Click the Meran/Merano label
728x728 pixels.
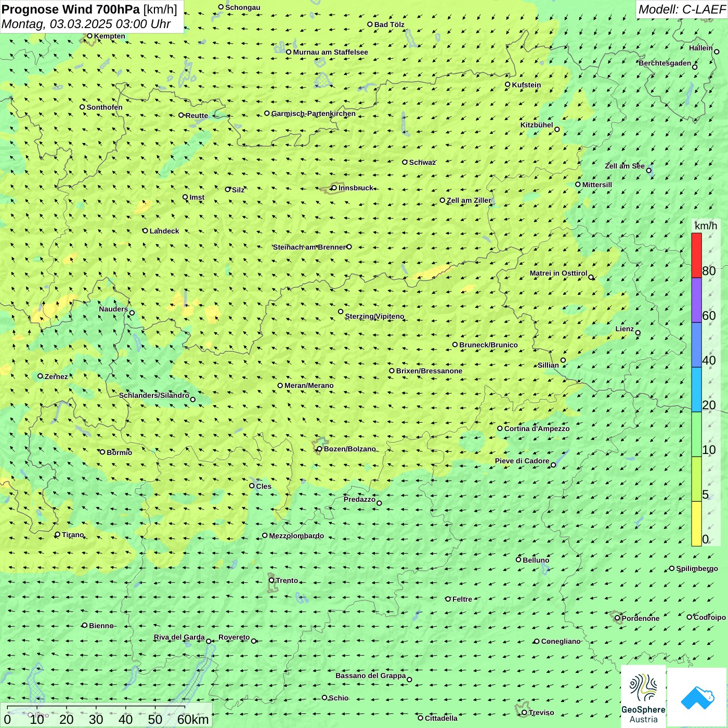[x=309, y=385]
